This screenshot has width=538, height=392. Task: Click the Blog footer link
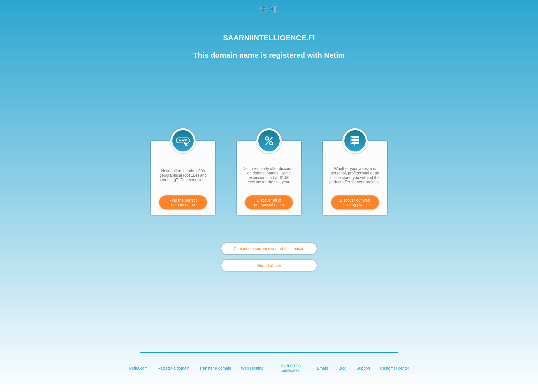tap(342, 368)
